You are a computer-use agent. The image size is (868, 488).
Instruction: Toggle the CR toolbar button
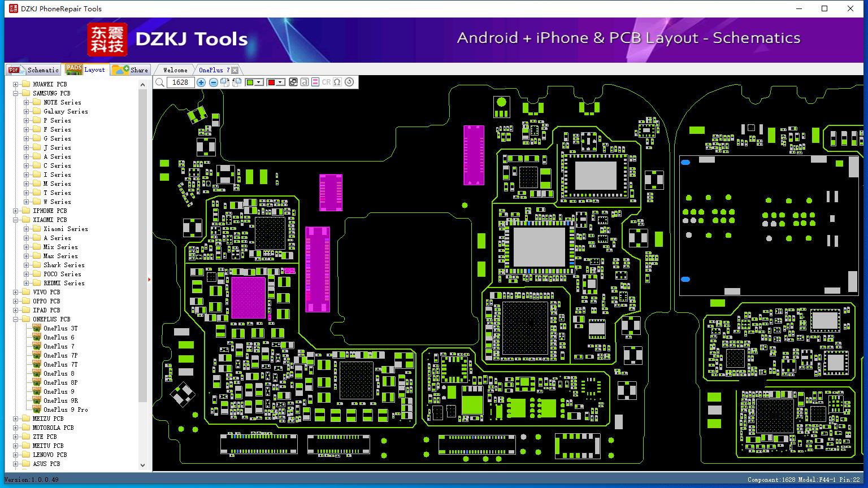(x=326, y=82)
